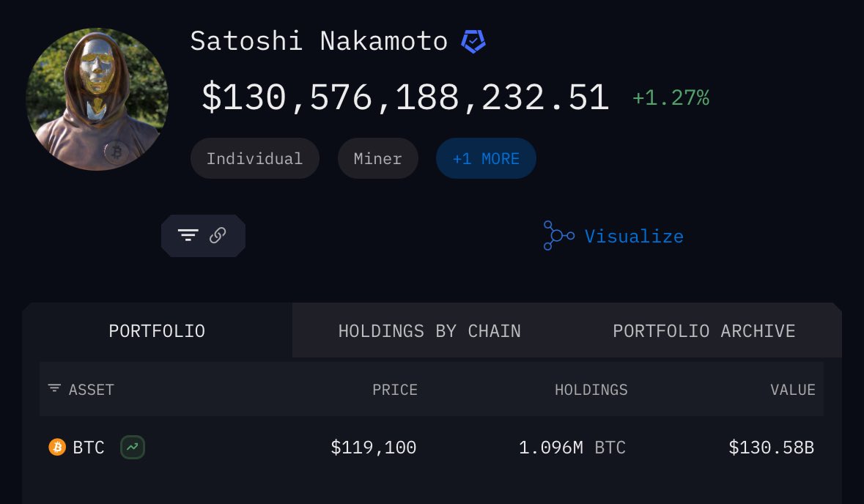Sort by the HOLDINGS column header
Viewport: 864px width, 504px height.
click(x=591, y=390)
